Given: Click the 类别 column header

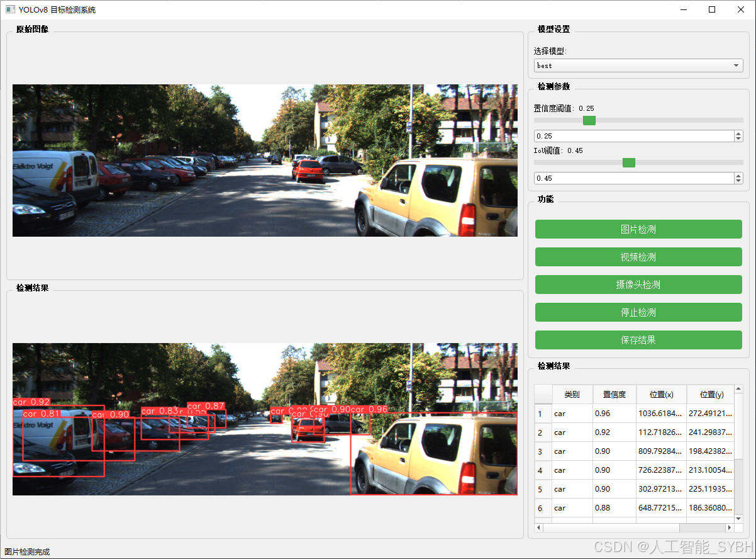Looking at the screenshot, I should (x=572, y=395).
